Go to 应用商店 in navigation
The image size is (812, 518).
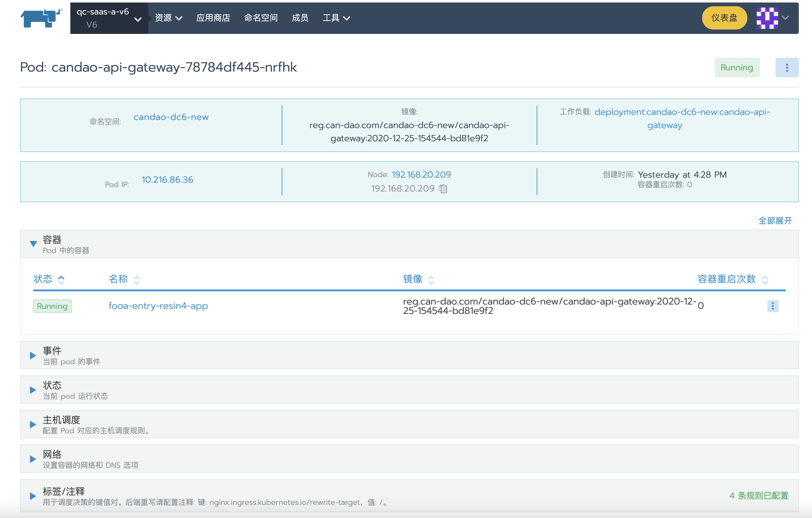213,18
